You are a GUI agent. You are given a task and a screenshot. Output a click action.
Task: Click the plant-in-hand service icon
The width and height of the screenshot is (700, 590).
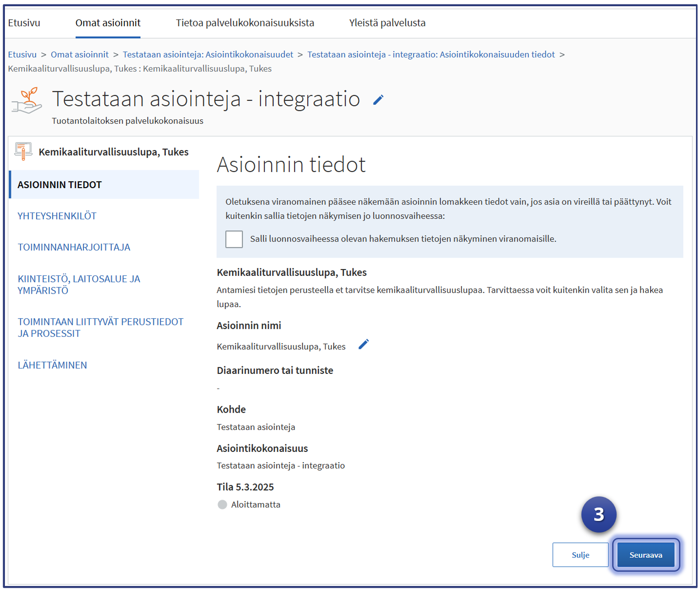(x=27, y=101)
